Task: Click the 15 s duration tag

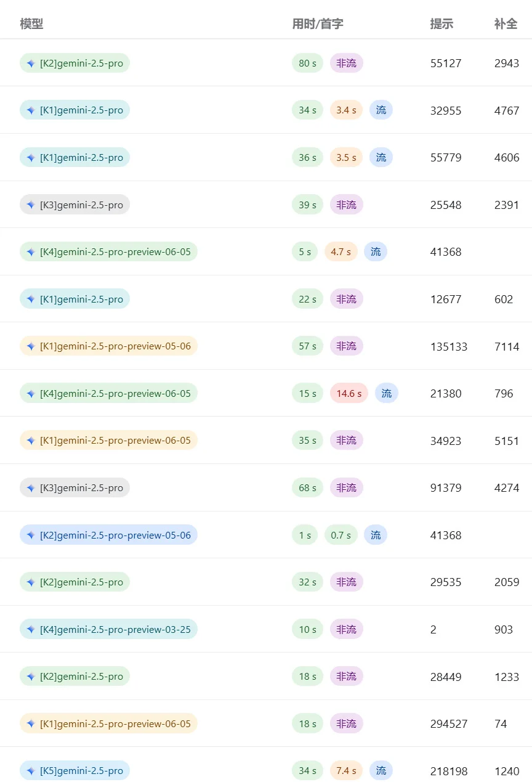Action: click(x=307, y=393)
